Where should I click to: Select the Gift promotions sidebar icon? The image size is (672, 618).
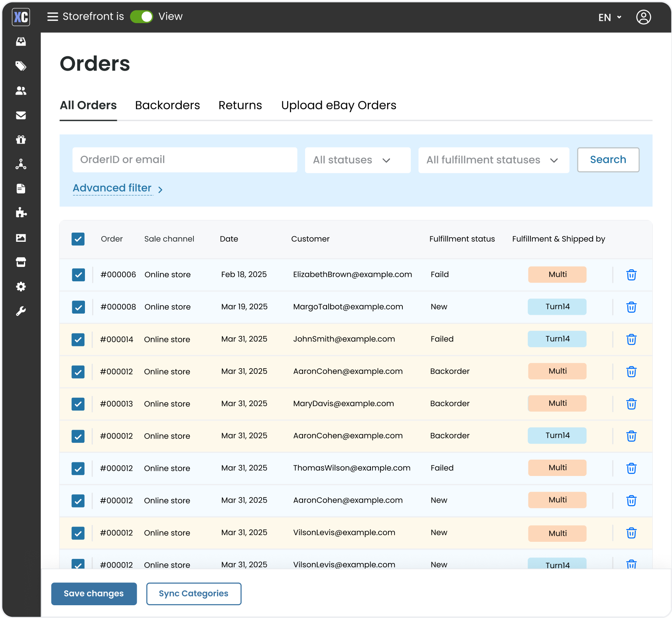coord(21,140)
